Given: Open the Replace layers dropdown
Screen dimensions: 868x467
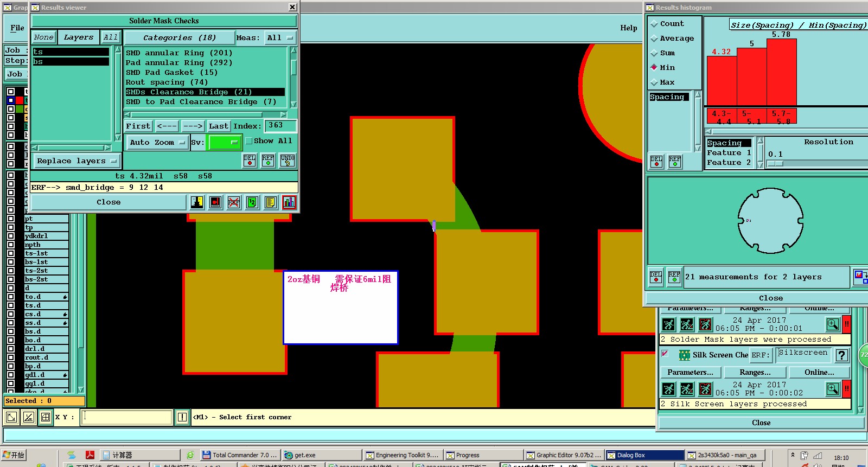Looking at the screenshot, I should click(76, 161).
